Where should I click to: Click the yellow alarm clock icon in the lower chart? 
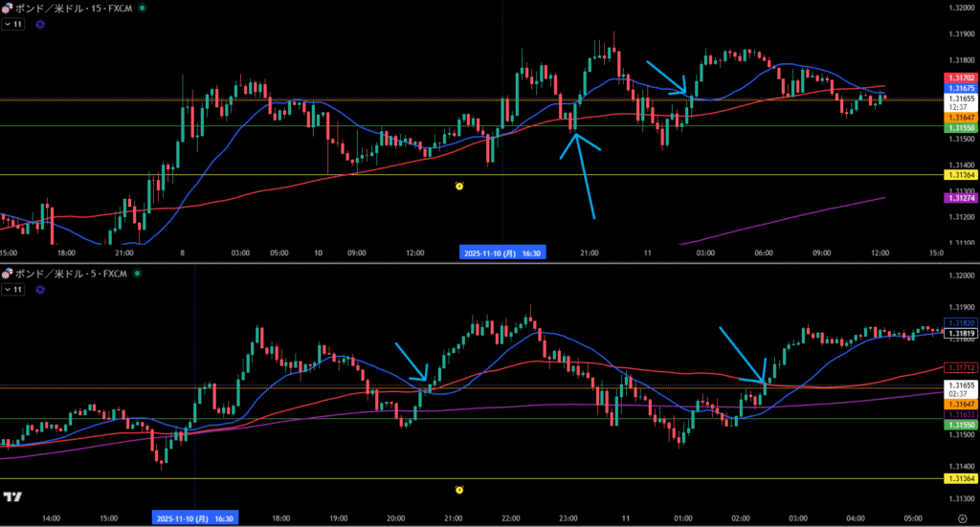(x=459, y=490)
